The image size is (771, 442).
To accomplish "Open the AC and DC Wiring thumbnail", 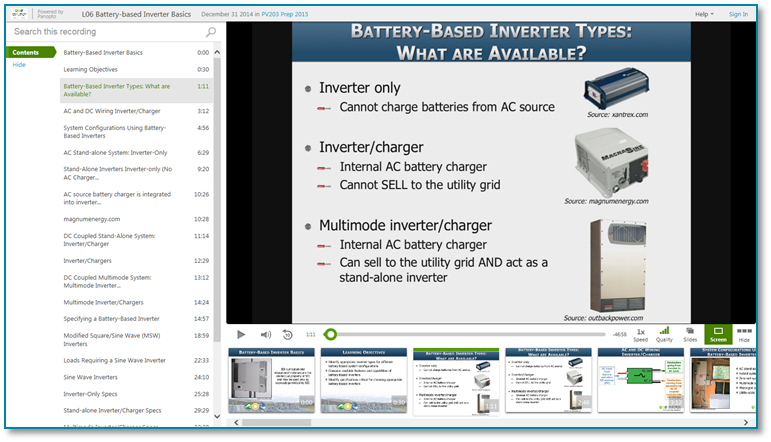I will tap(640, 381).
